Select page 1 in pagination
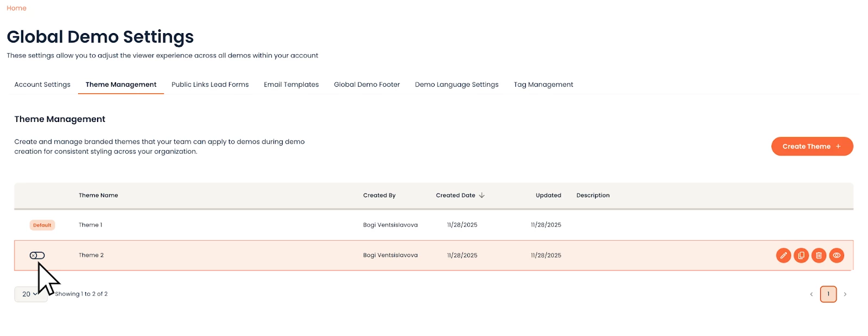 pyautogui.click(x=828, y=294)
